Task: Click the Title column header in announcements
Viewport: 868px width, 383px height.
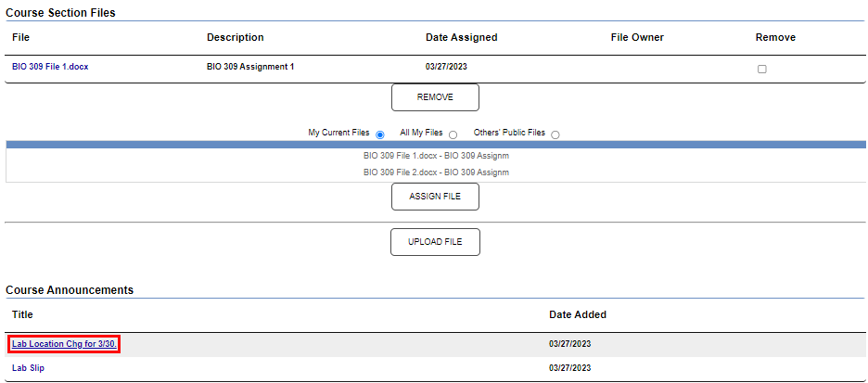Action: click(x=22, y=315)
